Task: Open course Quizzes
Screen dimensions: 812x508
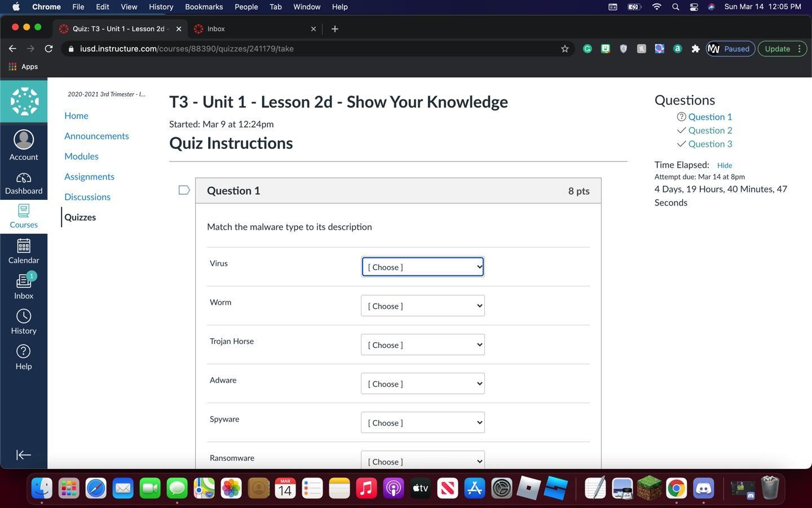Action: click(x=80, y=217)
